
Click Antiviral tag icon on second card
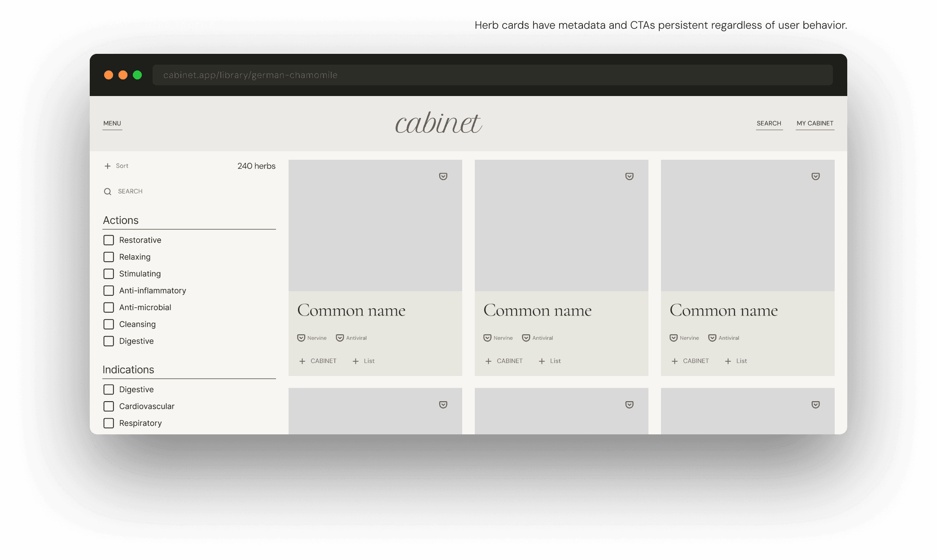tap(526, 338)
